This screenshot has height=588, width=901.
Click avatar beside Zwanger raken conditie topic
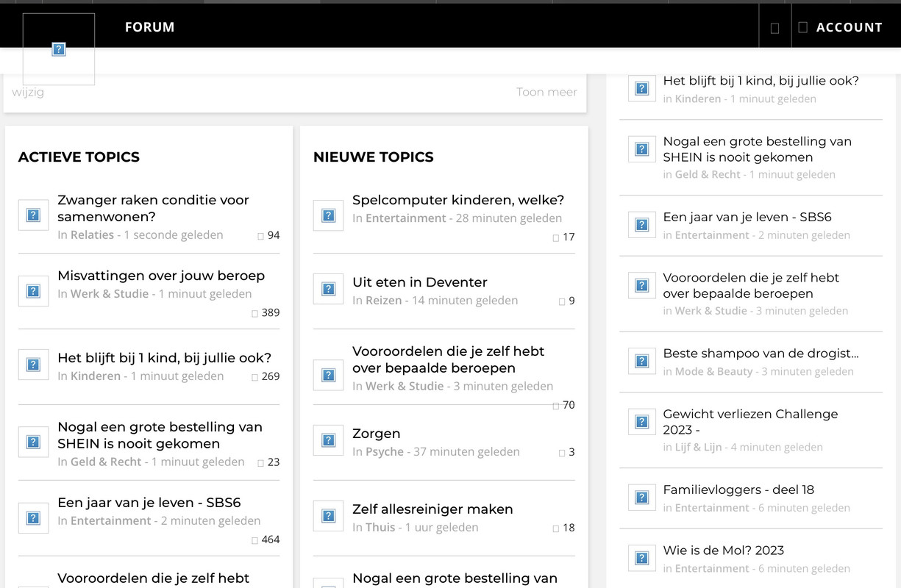tap(33, 215)
